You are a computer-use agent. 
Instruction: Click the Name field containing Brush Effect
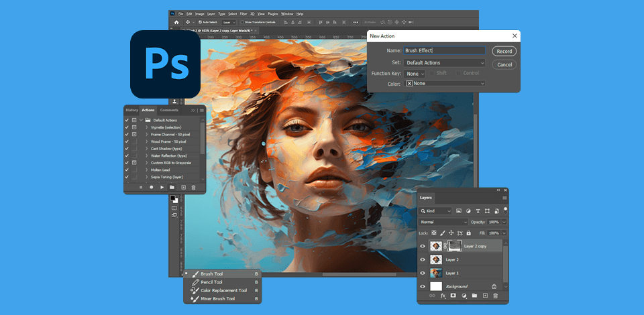[444, 51]
